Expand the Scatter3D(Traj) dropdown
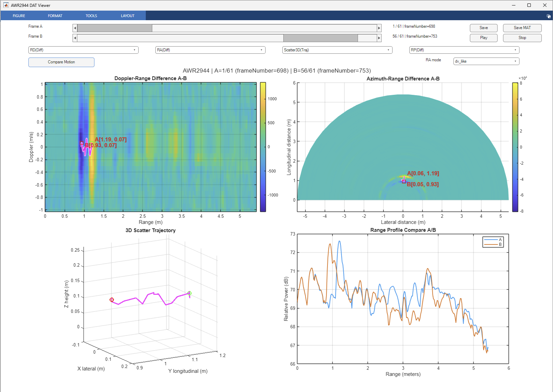This screenshot has width=553, height=392. 337,50
